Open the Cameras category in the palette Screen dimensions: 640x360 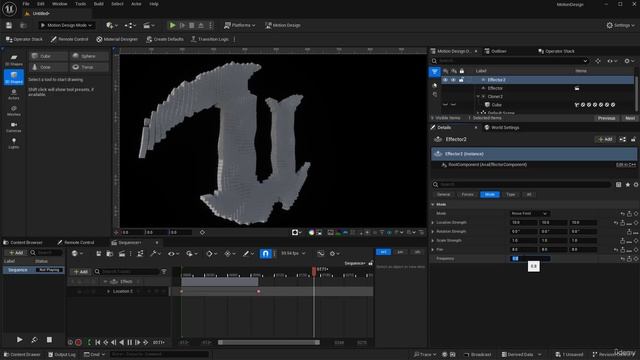click(14, 127)
